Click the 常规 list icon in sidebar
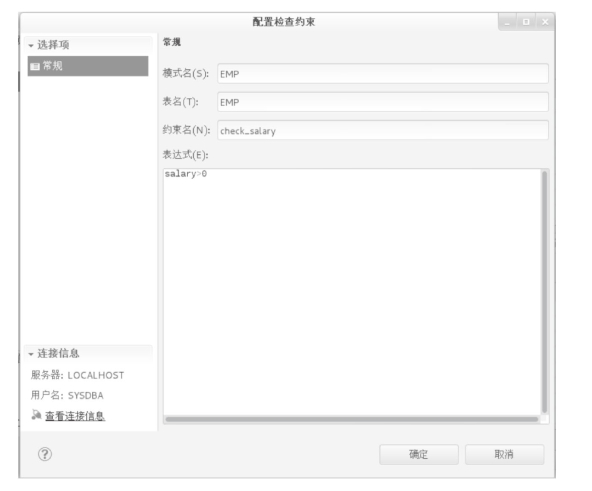Image resolution: width=592 pixels, height=491 pixels. 35,66
